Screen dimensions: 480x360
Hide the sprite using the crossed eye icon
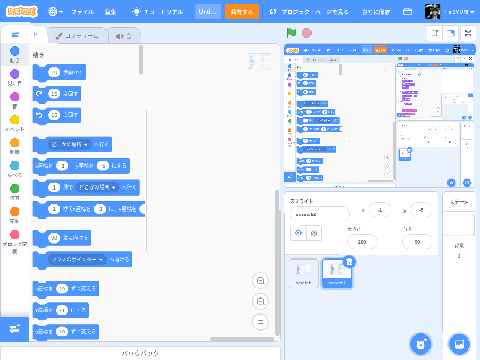(x=314, y=233)
